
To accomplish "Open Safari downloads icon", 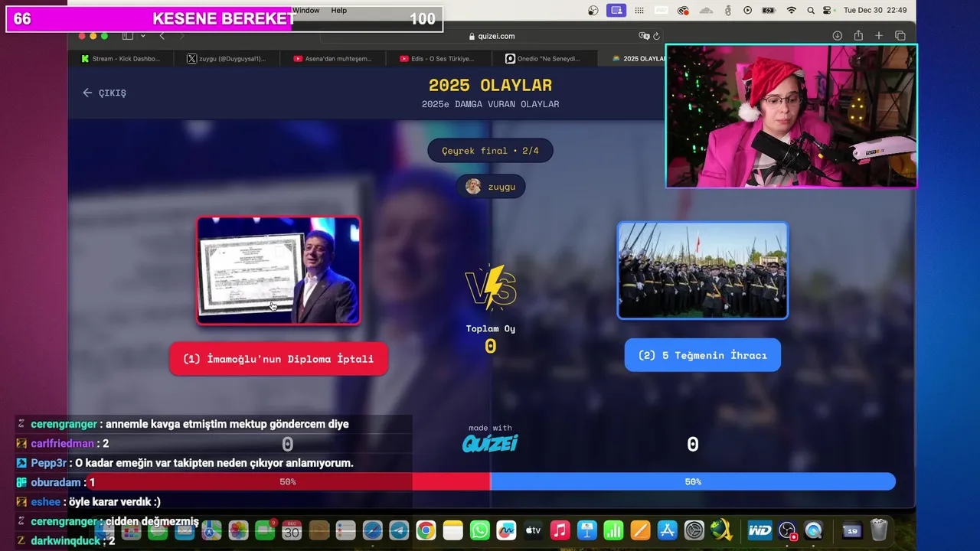I will coord(838,36).
